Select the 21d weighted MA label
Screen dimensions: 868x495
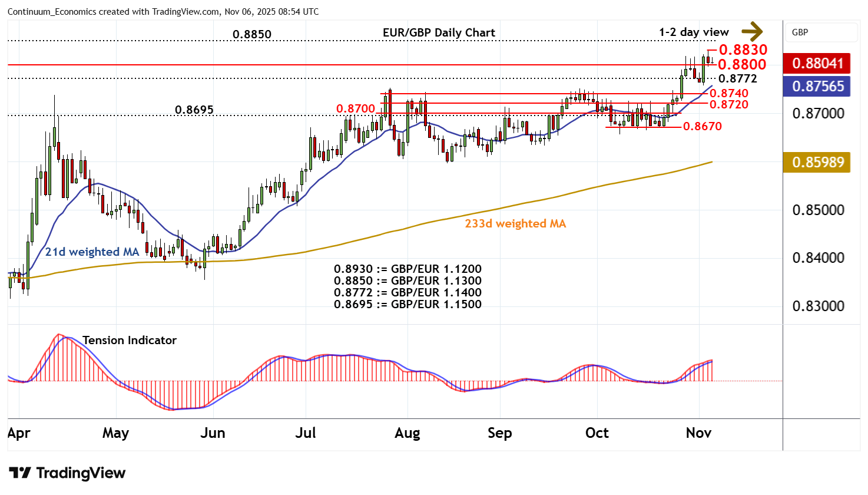pyautogui.click(x=92, y=252)
